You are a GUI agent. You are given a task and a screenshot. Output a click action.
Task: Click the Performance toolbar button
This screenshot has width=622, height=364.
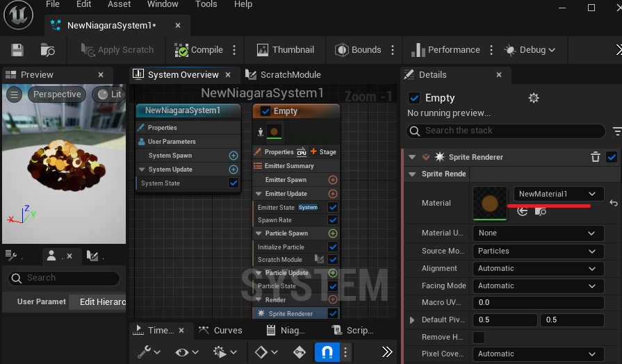(445, 50)
